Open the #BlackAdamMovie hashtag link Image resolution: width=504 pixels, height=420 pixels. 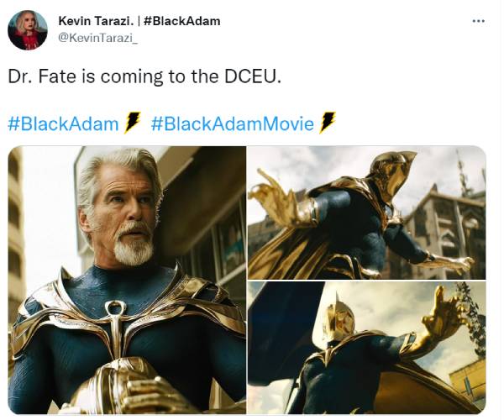coord(232,124)
